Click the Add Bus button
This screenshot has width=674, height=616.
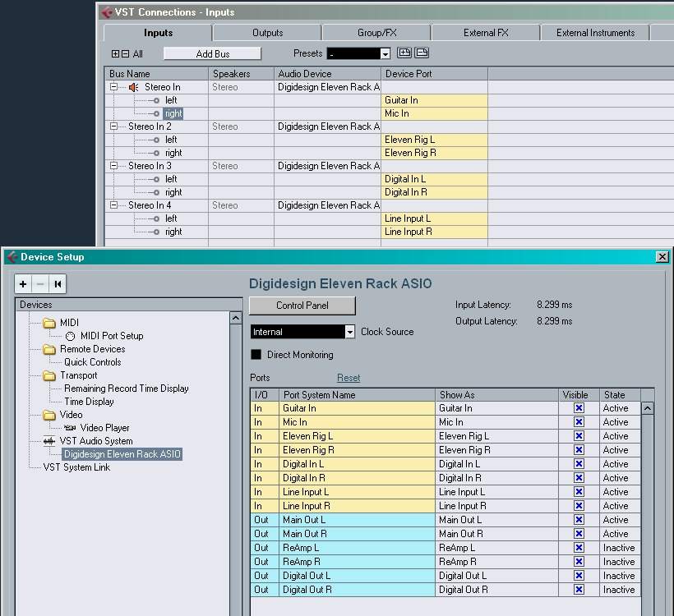pyautogui.click(x=212, y=54)
